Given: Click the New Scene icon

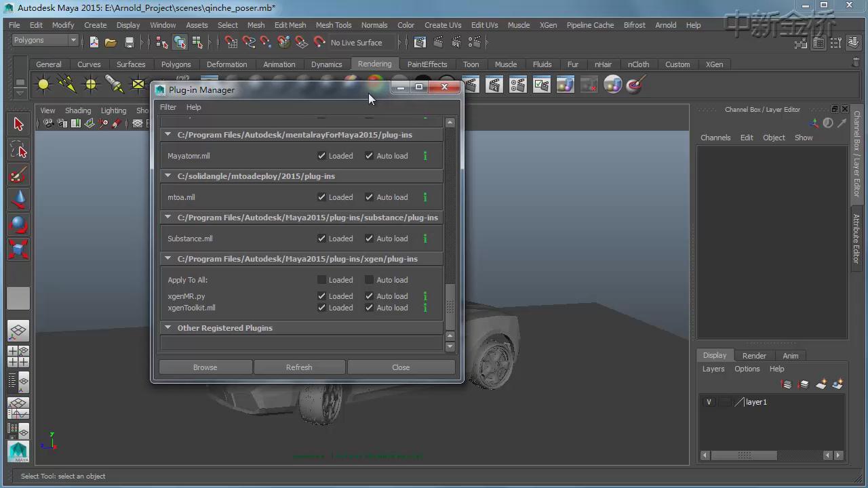Looking at the screenshot, I should 94,42.
